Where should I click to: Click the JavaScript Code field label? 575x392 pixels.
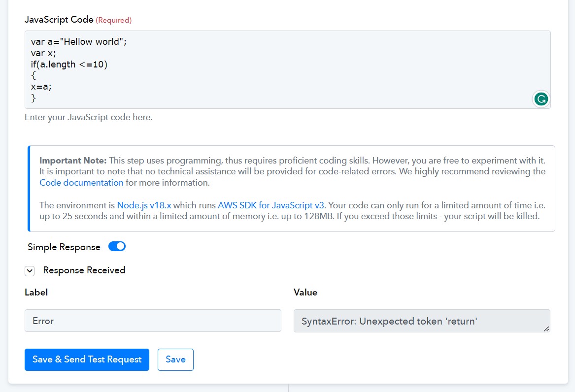coord(59,19)
